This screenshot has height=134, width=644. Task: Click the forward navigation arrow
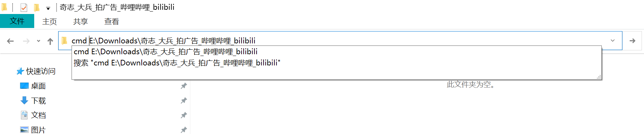coord(26,41)
